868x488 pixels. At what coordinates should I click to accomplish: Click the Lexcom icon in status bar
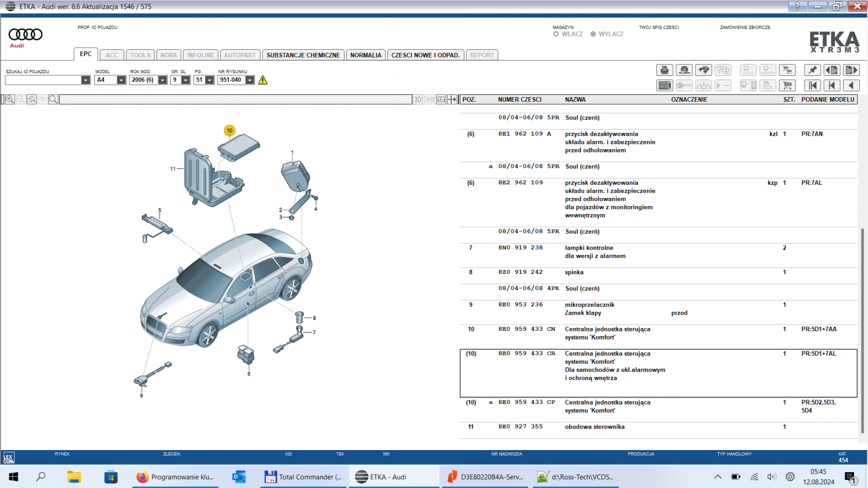9,458
